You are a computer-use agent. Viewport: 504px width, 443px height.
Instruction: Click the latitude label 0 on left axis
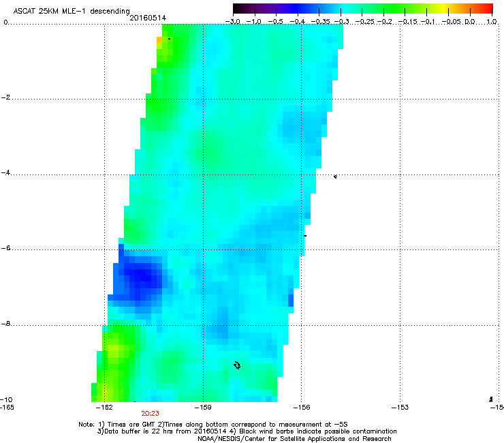pos(5,22)
